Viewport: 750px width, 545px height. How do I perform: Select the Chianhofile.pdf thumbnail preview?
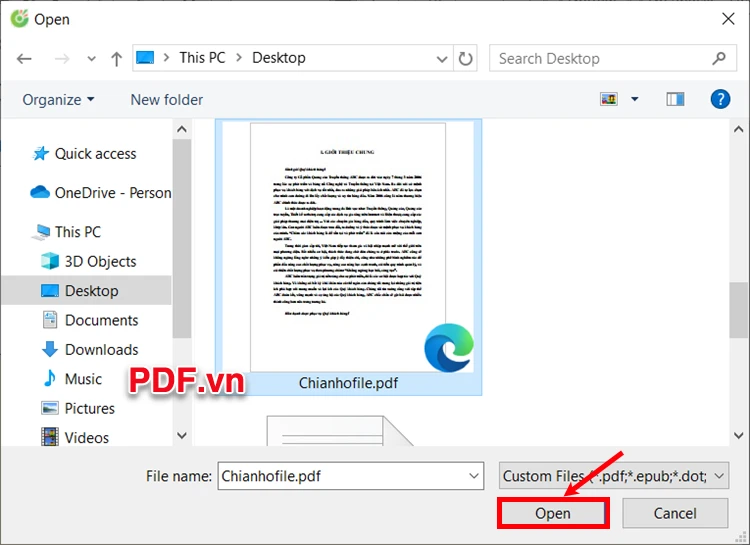(x=348, y=247)
